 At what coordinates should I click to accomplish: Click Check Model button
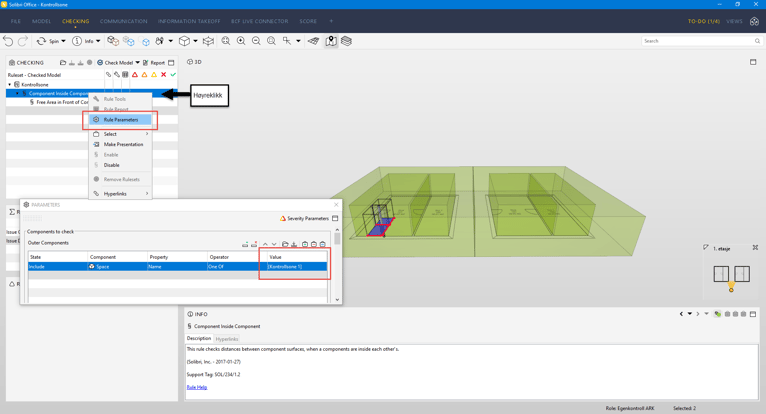115,63
